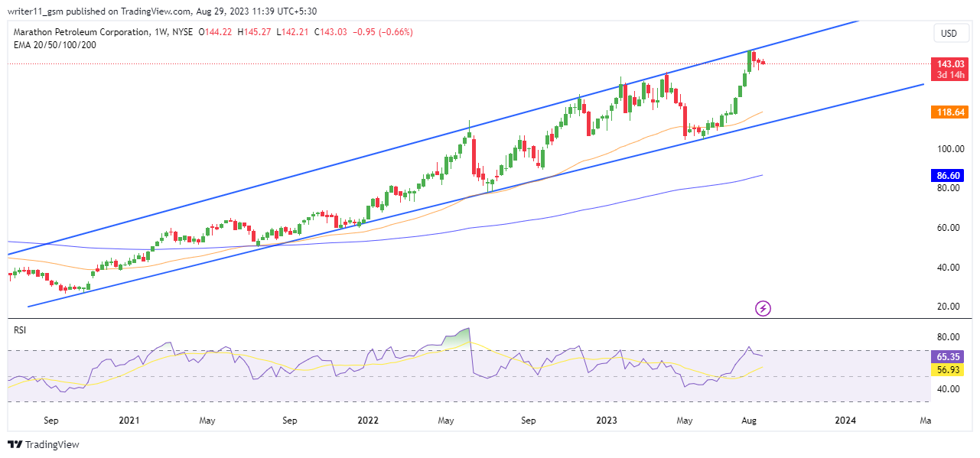This screenshot has height=458, width=980.
Task: Click the orange EMA value label 118.64
Action: [x=949, y=112]
